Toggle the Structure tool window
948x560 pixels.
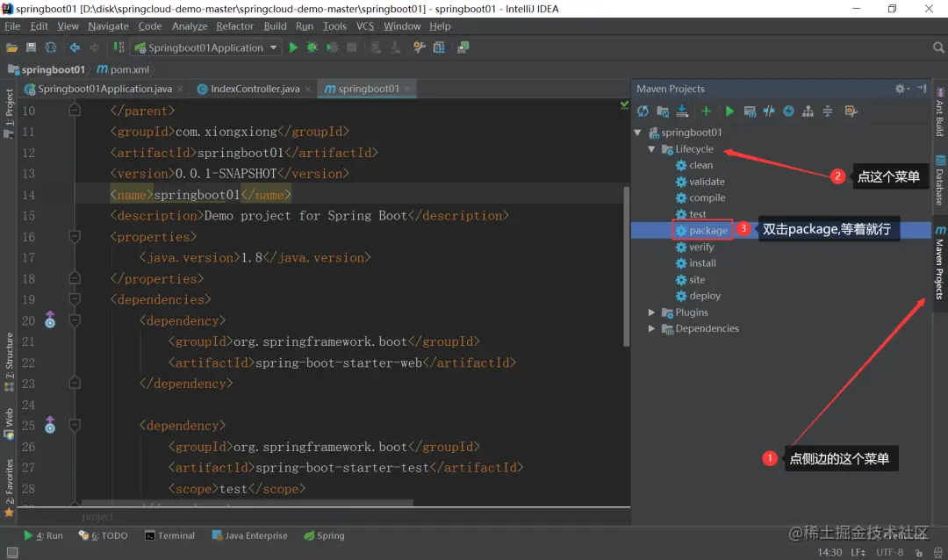coord(9,362)
